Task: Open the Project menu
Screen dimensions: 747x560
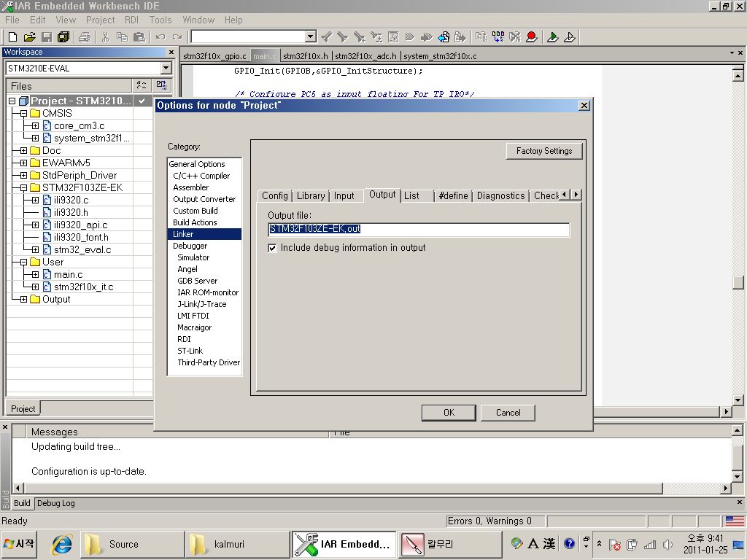Action: click(x=100, y=20)
